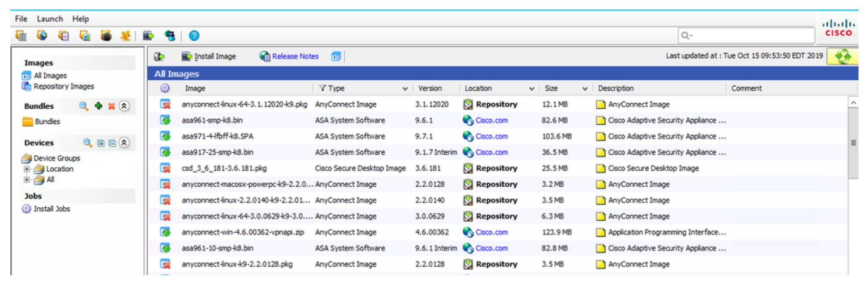Open the Launch menu

[x=50, y=19]
